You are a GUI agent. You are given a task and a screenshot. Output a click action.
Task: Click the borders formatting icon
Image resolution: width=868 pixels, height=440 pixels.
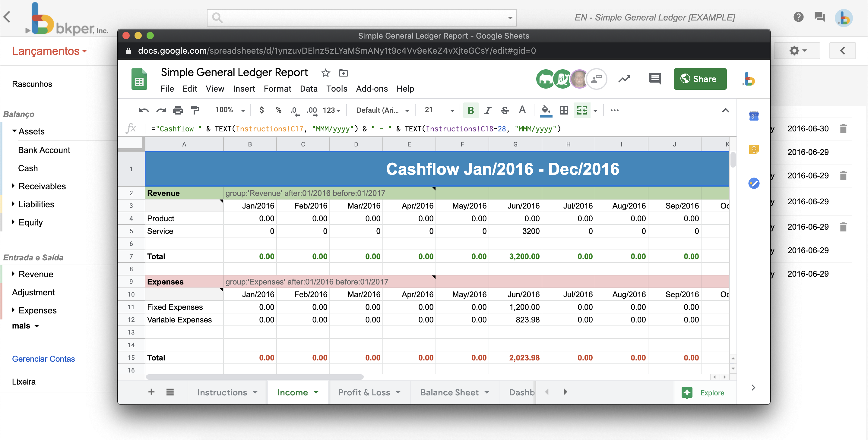click(564, 110)
